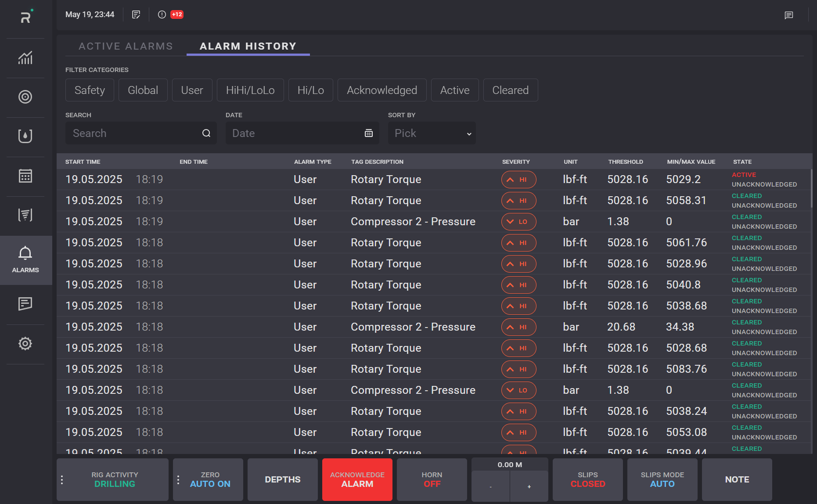817x504 pixels.
Task: Click in the Search input field
Action: click(134, 133)
